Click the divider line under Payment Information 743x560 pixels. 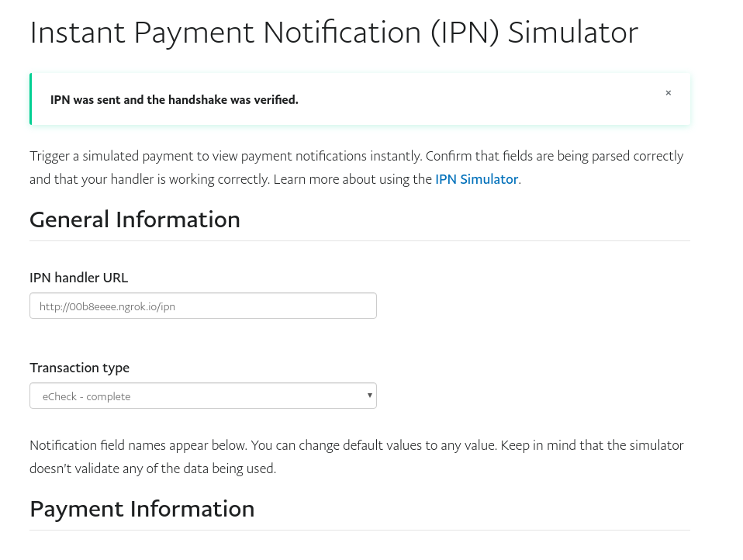(360, 531)
